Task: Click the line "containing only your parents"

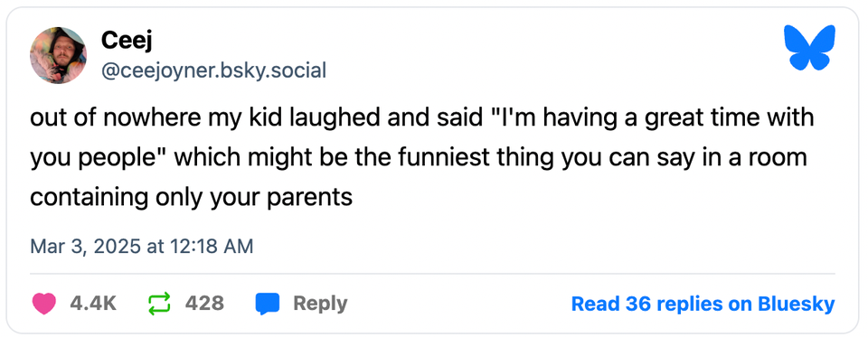Action: tap(191, 198)
